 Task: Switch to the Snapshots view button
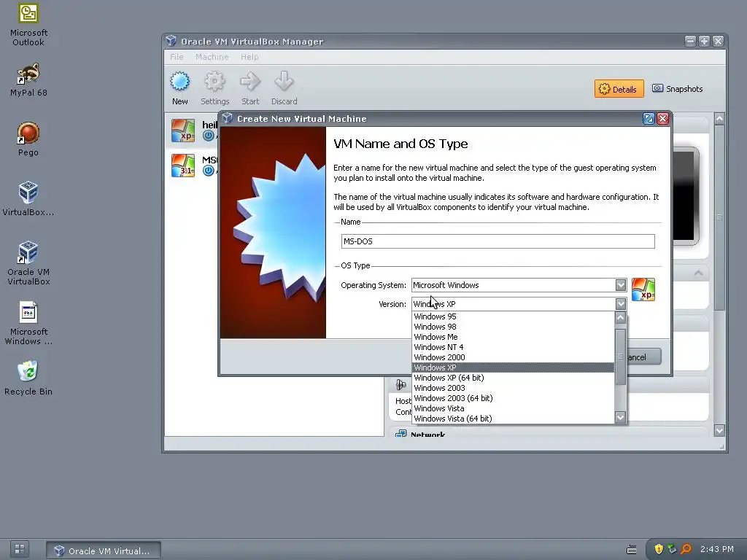pos(678,89)
